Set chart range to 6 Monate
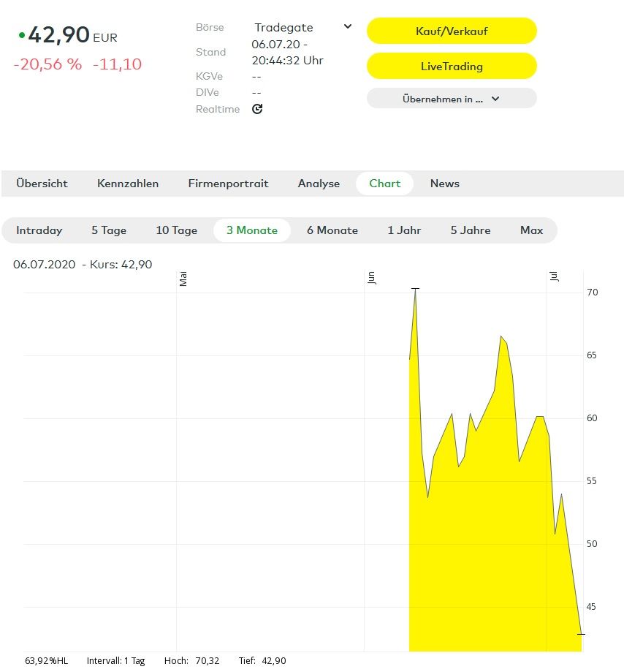Screen dimensions: 624x672 pyautogui.click(x=332, y=230)
